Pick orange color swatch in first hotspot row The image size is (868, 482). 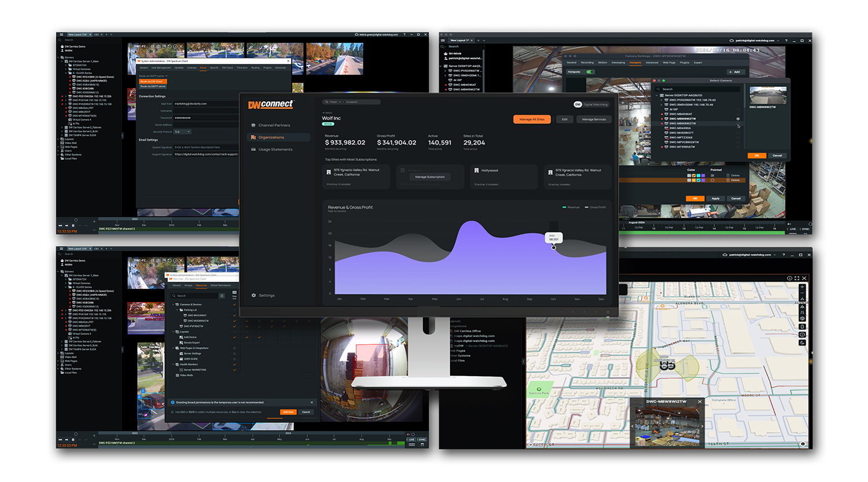point(694,175)
